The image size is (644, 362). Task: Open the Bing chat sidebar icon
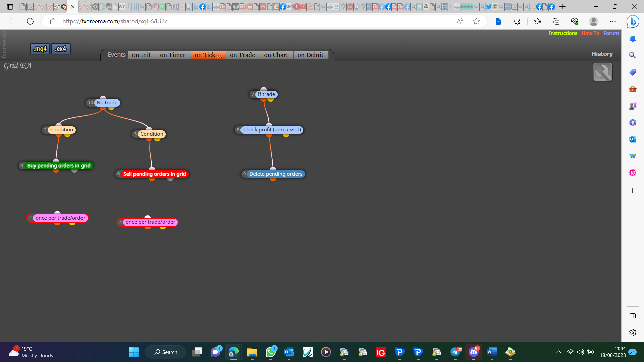(x=633, y=22)
